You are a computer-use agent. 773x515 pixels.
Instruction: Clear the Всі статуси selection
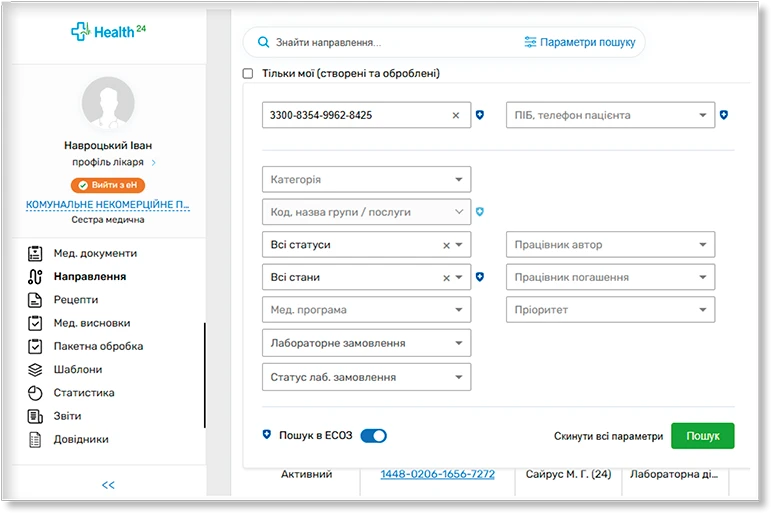446,245
